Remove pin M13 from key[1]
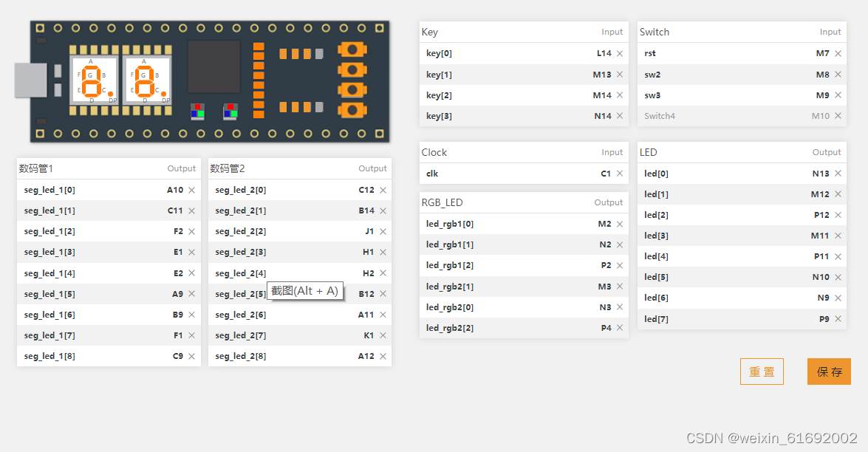 pos(620,74)
